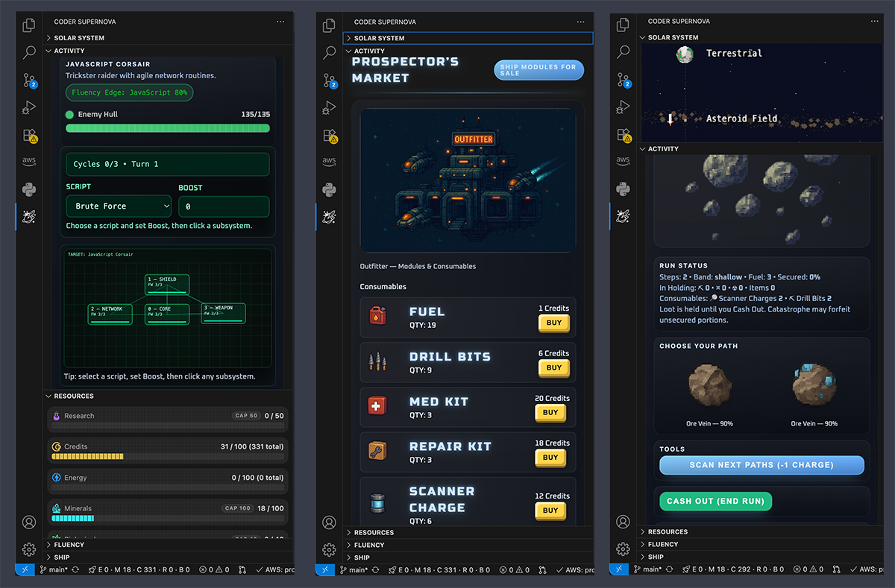The height and width of the screenshot is (588, 895).
Task: Click the Accounts icon in the Prospector's Market window
Action: click(329, 522)
